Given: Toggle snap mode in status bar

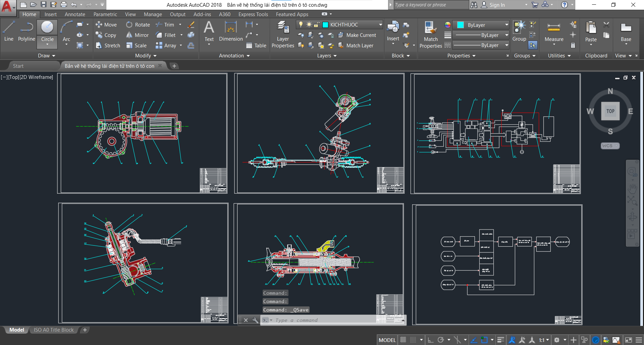Looking at the screenshot, I should pyautogui.click(x=413, y=340).
